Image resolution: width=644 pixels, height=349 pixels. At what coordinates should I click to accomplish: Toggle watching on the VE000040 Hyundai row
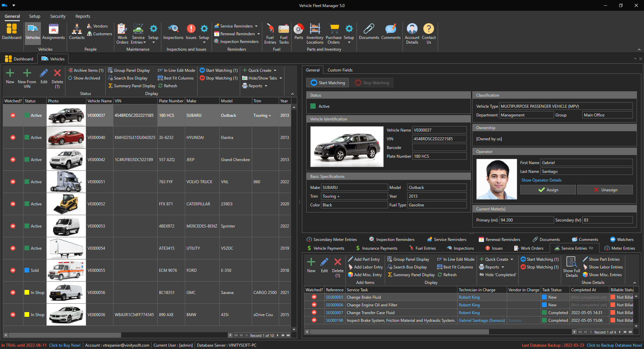13,137
